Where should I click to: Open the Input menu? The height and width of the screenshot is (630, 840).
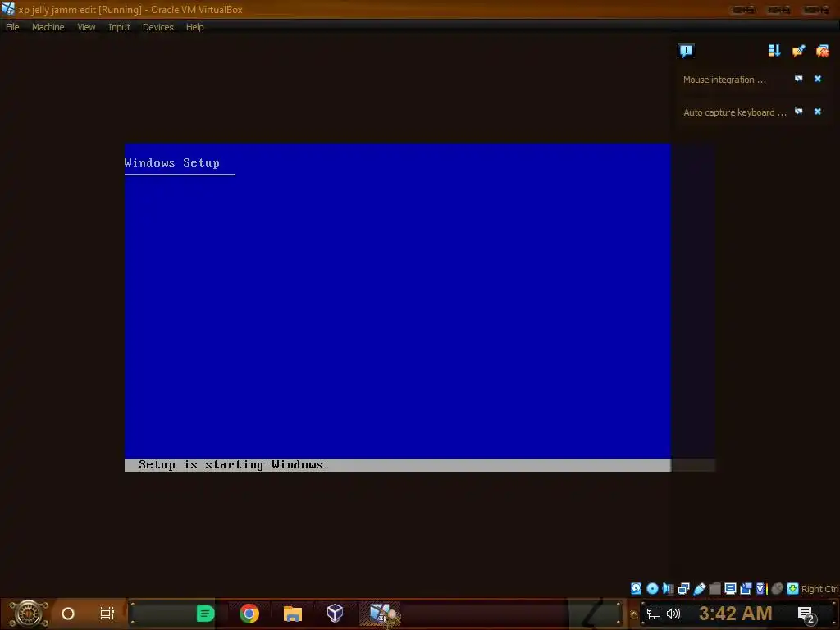pyautogui.click(x=119, y=27)
